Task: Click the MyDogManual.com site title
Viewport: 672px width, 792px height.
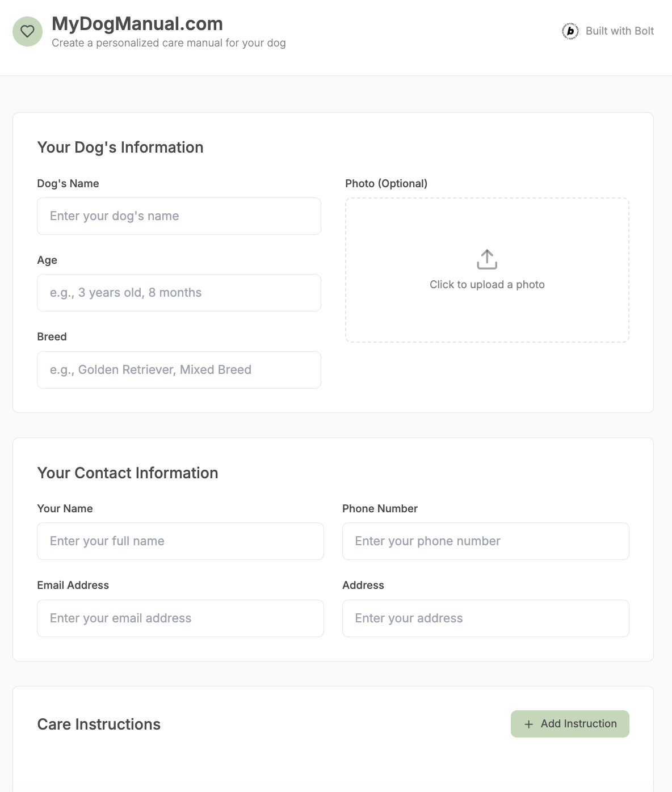Action: click(137, 24)
